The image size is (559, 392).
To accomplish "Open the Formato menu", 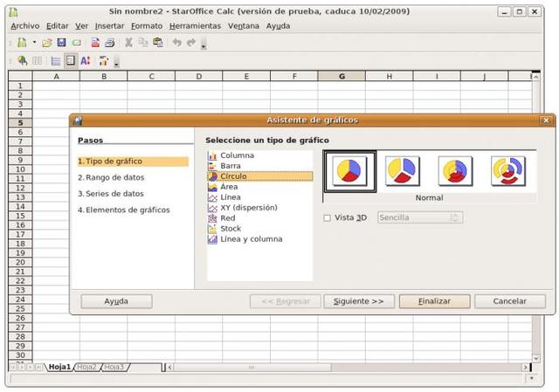I will (147, 26).
